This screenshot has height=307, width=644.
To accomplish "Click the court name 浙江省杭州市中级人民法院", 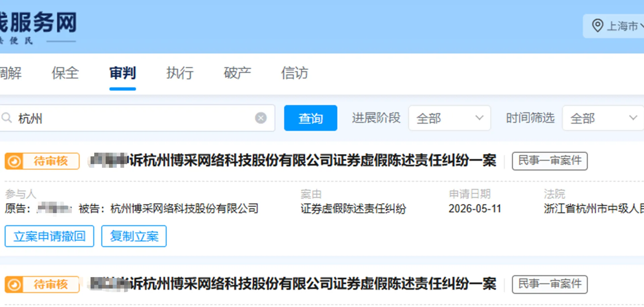I will 594,209.
